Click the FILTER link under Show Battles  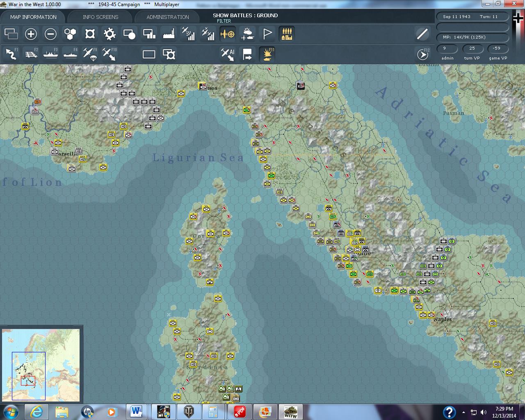[224, 21]
